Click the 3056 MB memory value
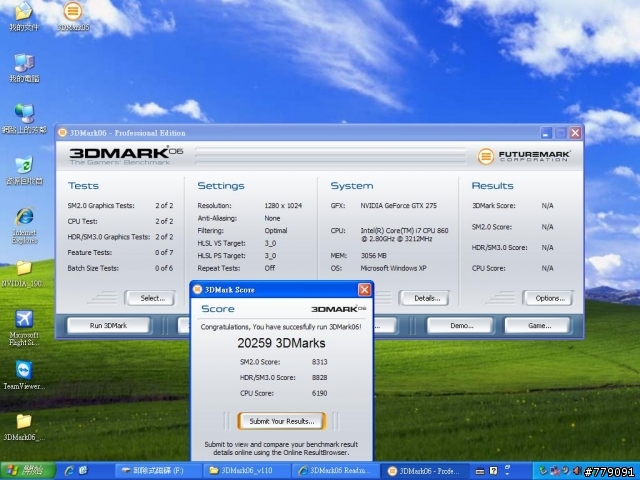The image size is (640, 480). (x=373, y=256)
